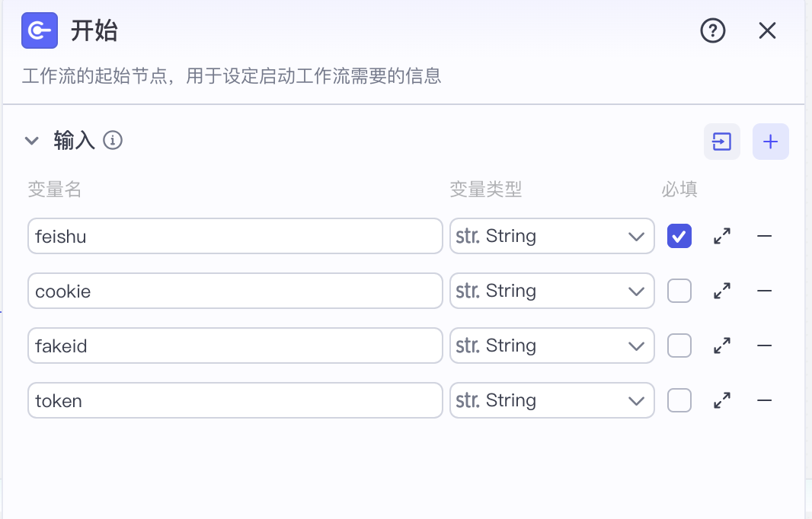Remove the fakeid variable row
This screenshot has height=519, width=812.
tap(764, 345)
